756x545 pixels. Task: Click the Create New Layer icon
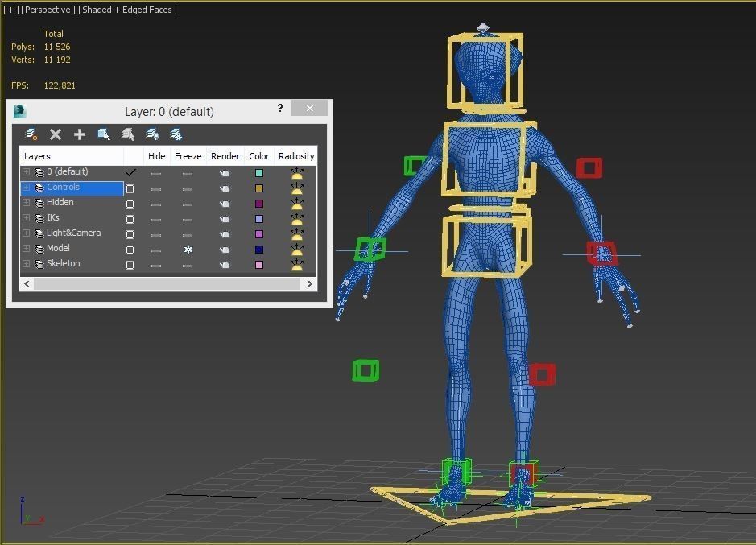[31, 134]
